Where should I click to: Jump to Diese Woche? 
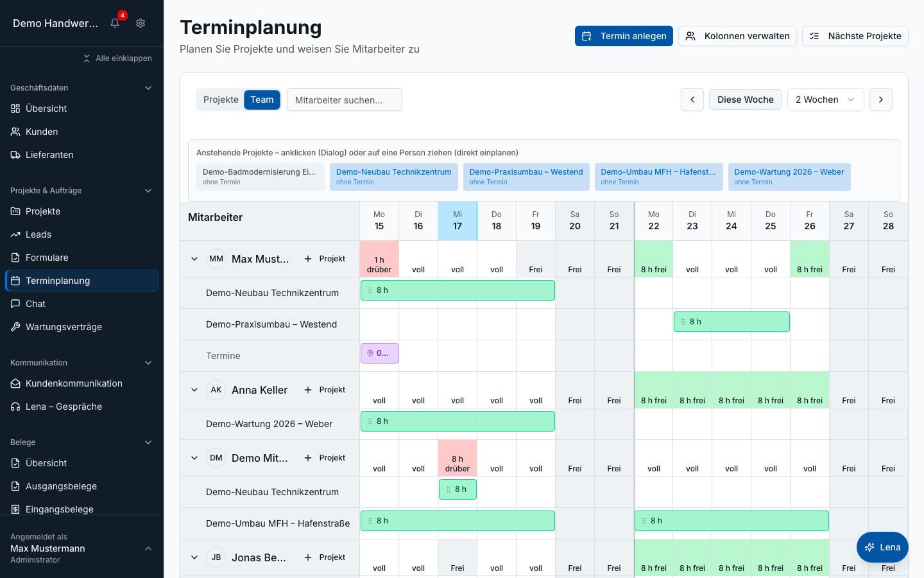(x=746, y=100)
